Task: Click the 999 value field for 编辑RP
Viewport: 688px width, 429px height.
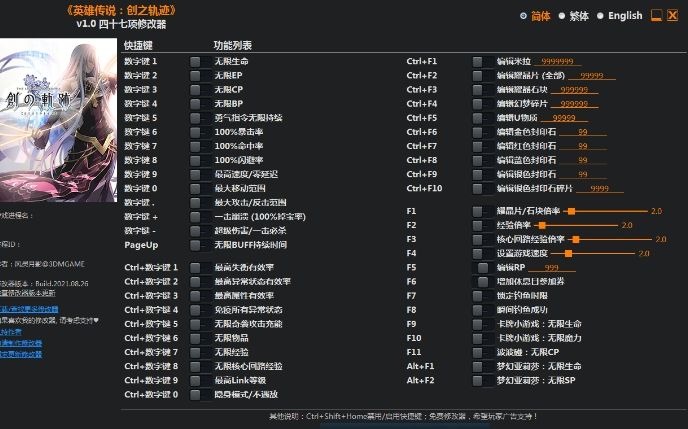Action: point(552,268)
